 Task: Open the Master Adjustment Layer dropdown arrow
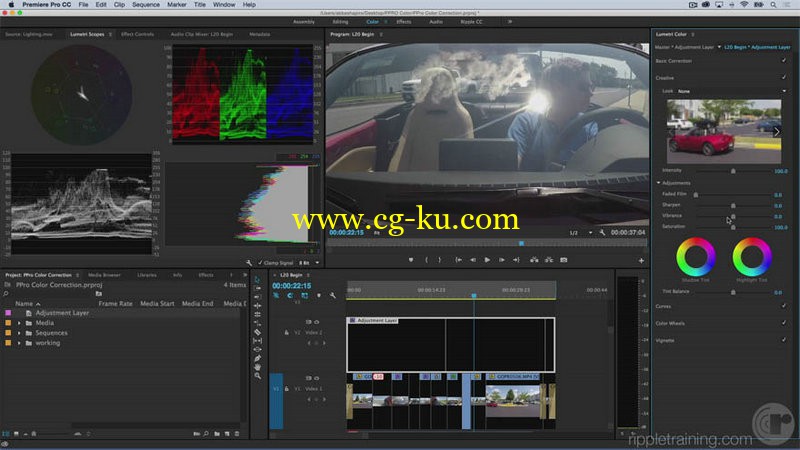tap(719, 47)
